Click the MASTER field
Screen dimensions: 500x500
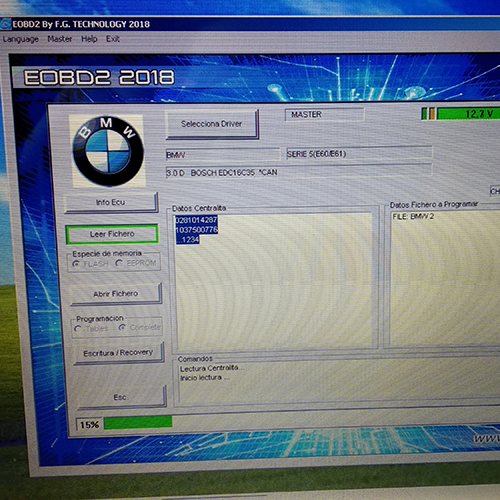tap(324, 115)
